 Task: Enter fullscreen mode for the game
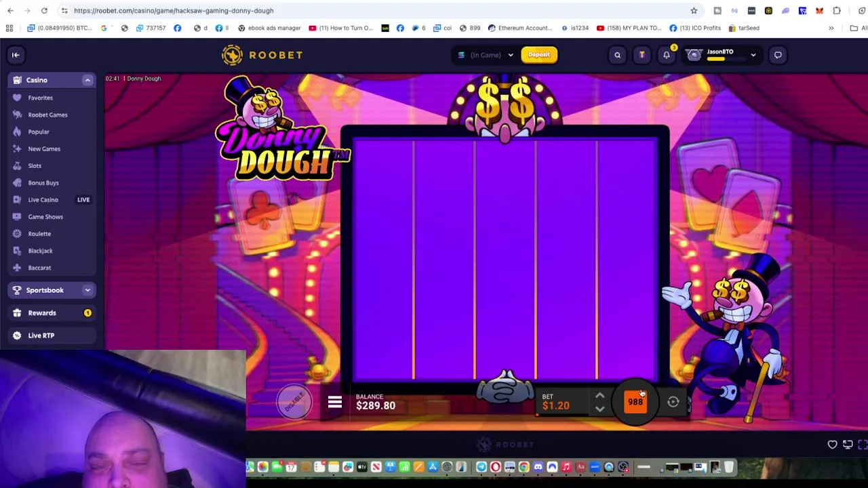click(x=863, y=445)
